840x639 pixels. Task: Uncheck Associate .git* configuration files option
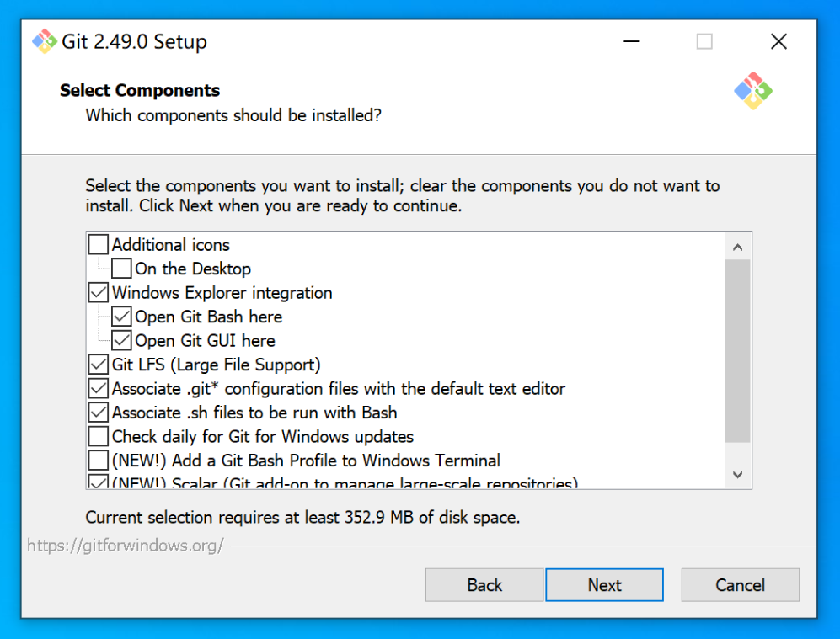pos(99,389)
